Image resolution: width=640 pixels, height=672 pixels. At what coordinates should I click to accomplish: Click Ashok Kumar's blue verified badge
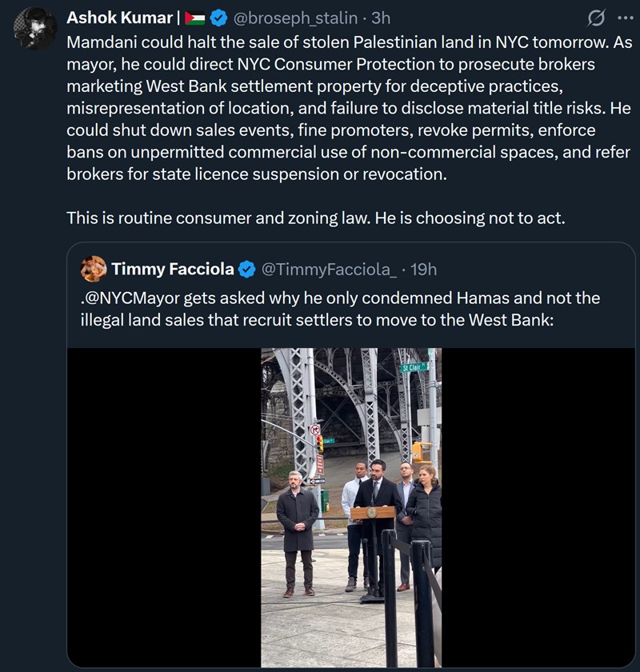pos(219,18)
